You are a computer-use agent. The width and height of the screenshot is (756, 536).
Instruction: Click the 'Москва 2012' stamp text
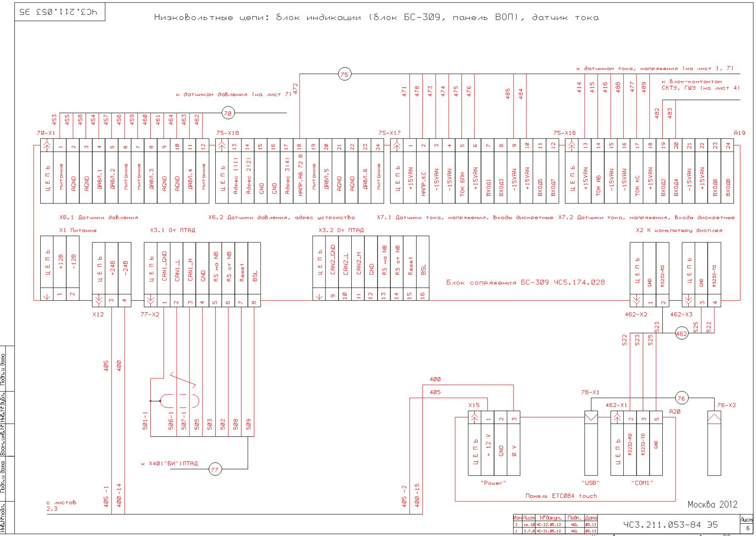(x=712, y=505)
